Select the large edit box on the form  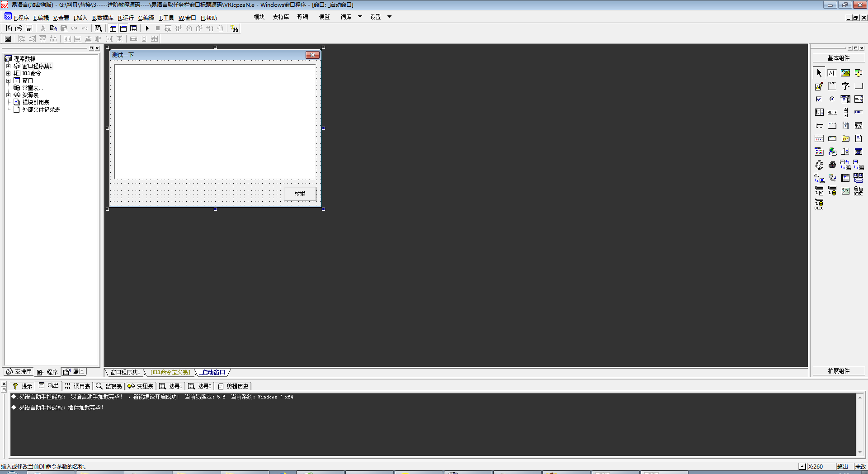[215, 121]
